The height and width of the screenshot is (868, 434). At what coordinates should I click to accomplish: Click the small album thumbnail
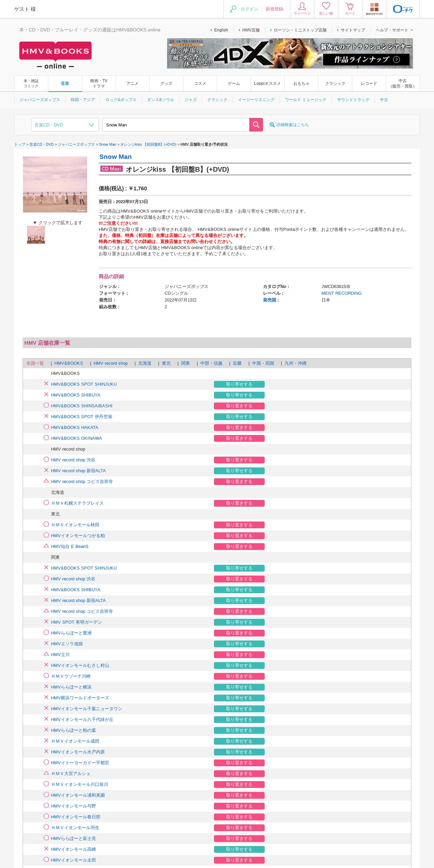(x=36, y=235)
